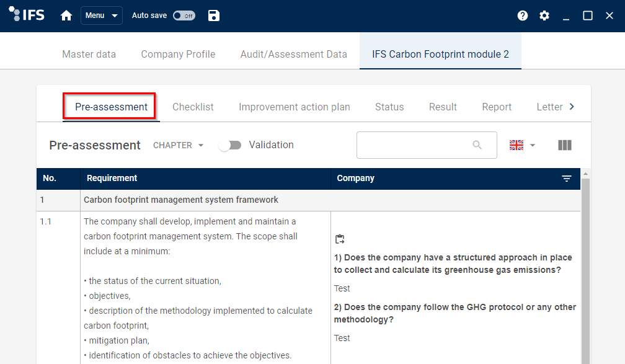
Task: Show more tabs with right chevron
Action: [572, 107]
